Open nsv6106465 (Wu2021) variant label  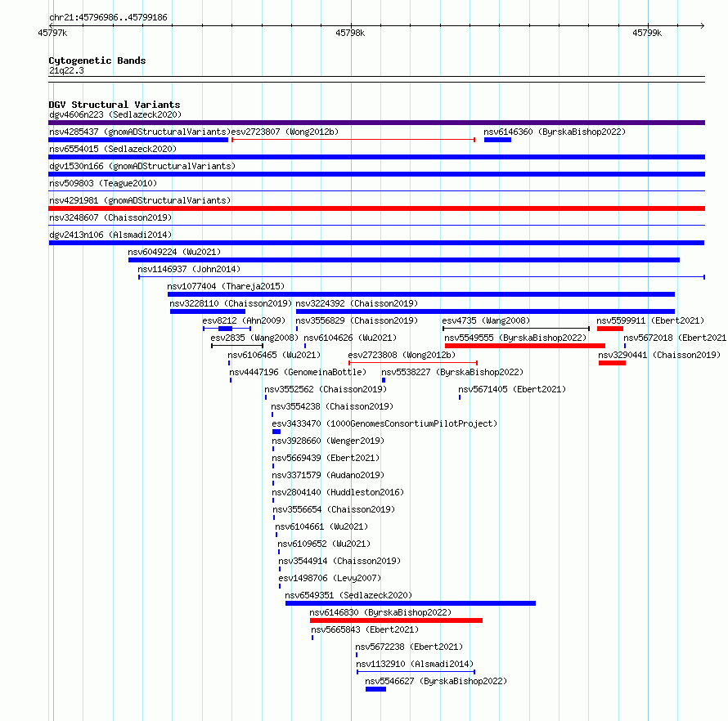pos(274,355)
